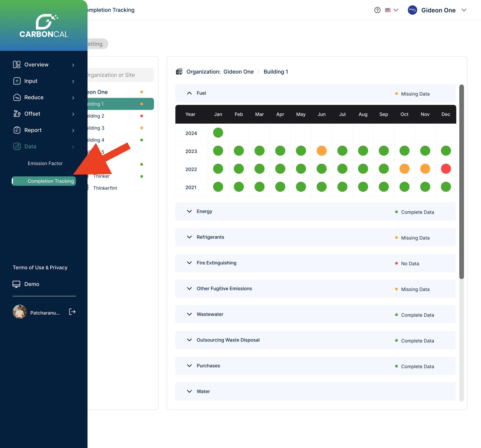This screenshot has height=448, width=481.
Task: Open Terms of Use & Privacy link
Action: pos(40,267)
